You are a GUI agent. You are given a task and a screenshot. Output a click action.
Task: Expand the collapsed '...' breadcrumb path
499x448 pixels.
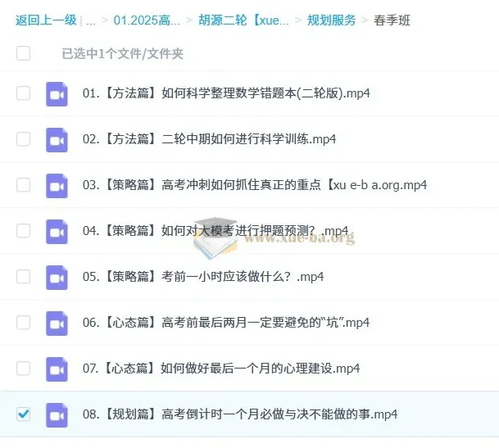91,20
